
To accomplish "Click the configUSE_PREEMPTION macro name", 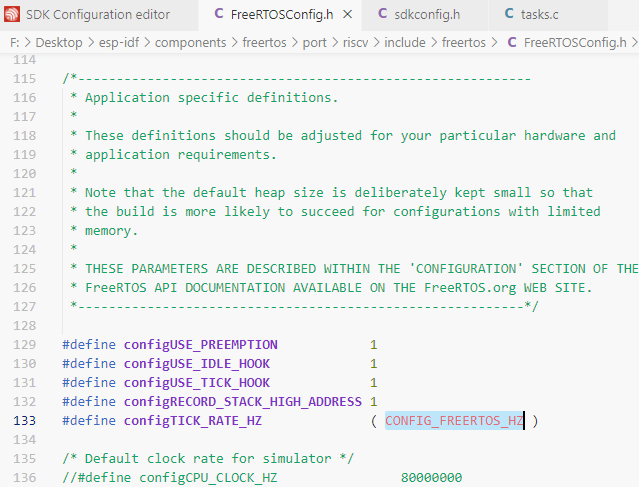I will (x=201, y=345).
